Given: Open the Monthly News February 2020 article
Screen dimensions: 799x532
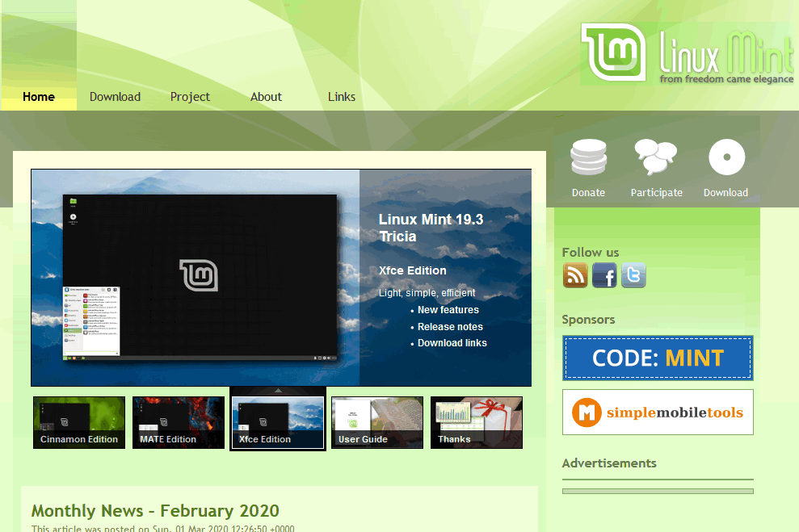Looking at the screenshot, I should pyautogui.click(x=155, y=511).
